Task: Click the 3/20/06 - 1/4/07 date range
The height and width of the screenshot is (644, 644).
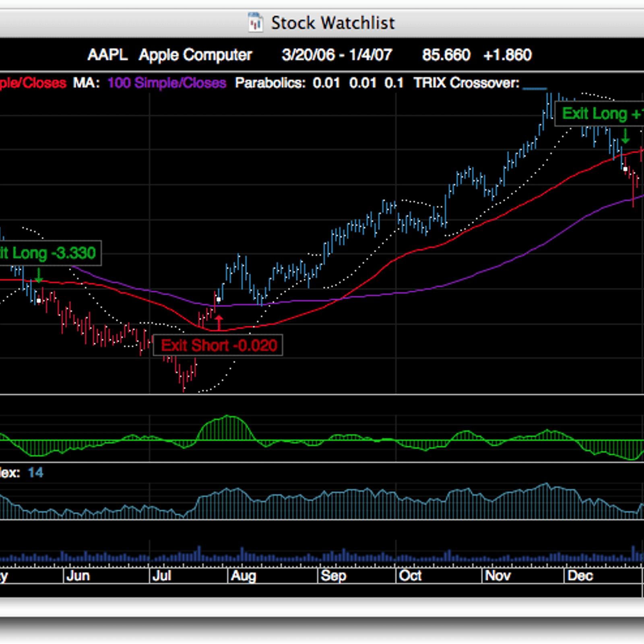Action: (336, 55)
